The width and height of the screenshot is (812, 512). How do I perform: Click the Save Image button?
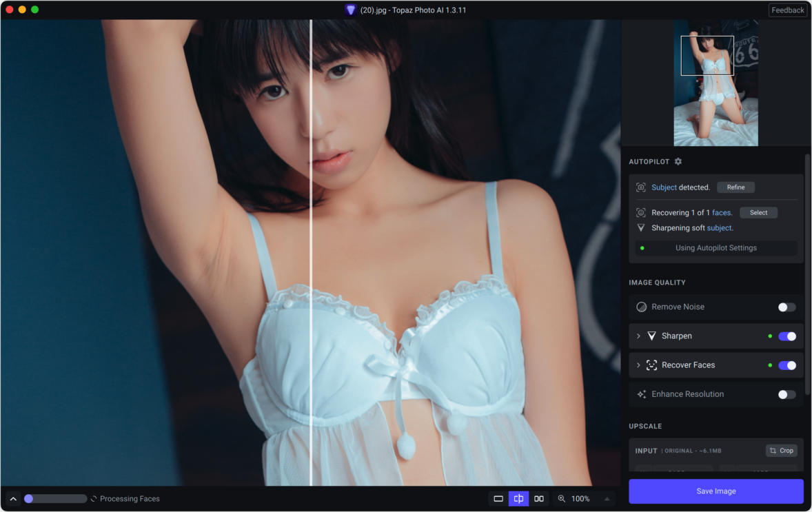tap(715, 491)
